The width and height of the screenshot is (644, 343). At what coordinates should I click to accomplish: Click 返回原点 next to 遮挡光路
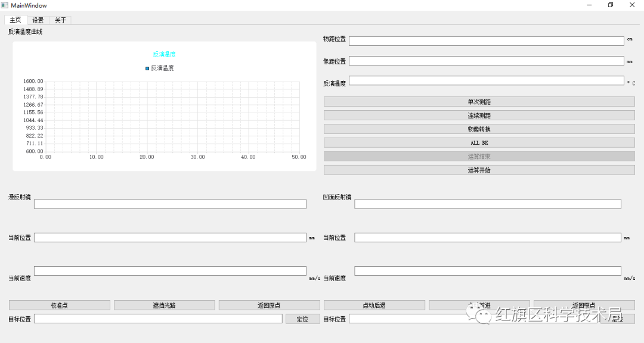point(269,305)
